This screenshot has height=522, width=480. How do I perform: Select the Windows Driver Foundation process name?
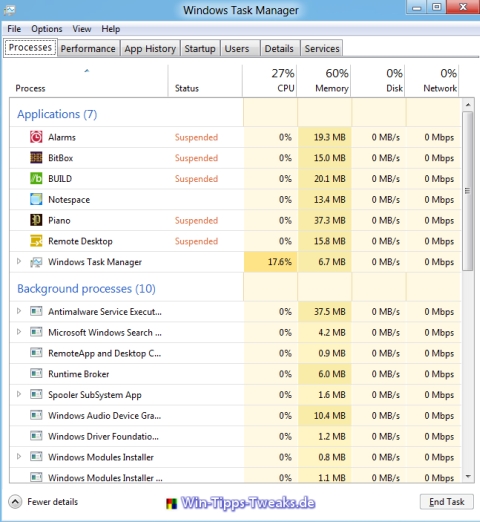click(103, 436)
